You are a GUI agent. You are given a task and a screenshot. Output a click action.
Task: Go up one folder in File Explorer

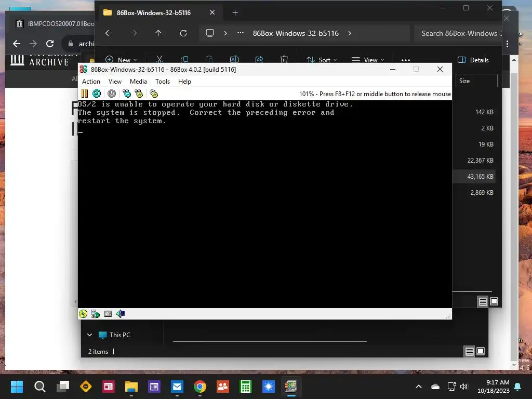158,33
